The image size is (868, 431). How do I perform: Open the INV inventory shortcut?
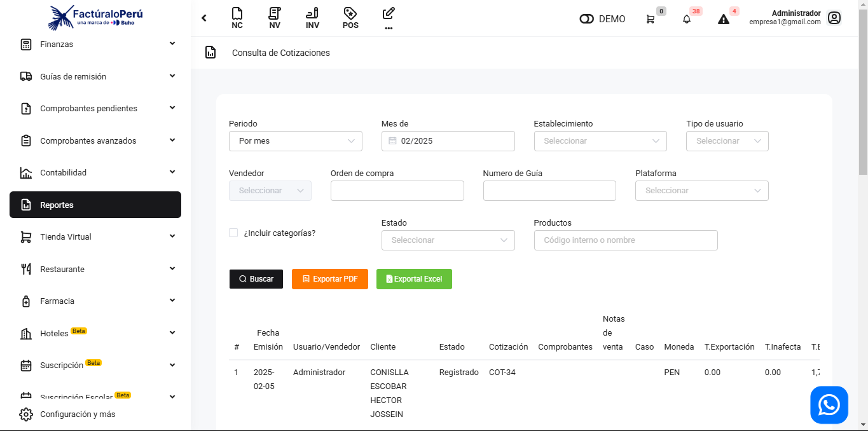click(312, 18)
